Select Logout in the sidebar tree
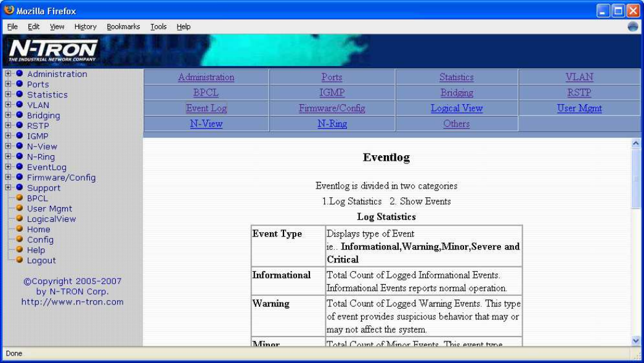644x363 pixels. (x=41, y=260)
